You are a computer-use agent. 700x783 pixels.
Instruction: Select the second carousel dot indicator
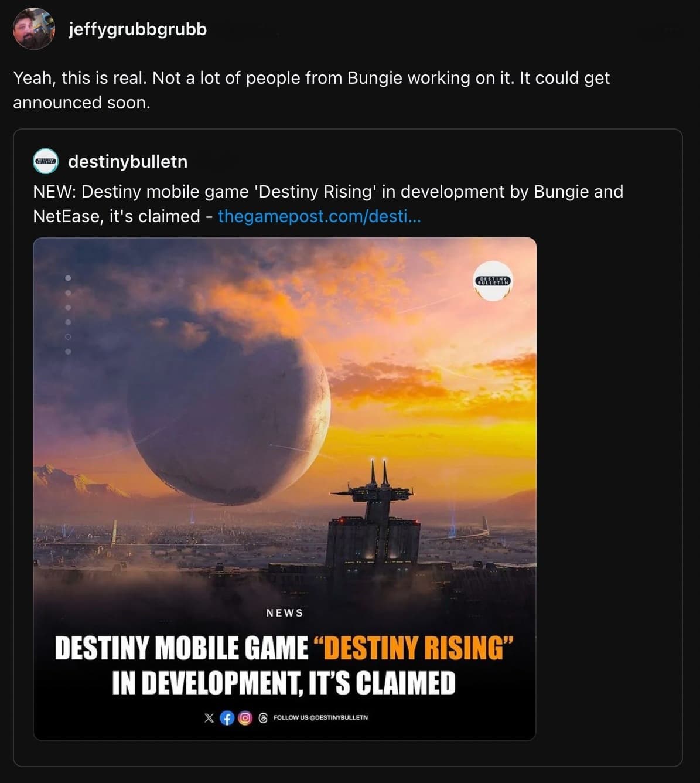click(x=68, y=292)
